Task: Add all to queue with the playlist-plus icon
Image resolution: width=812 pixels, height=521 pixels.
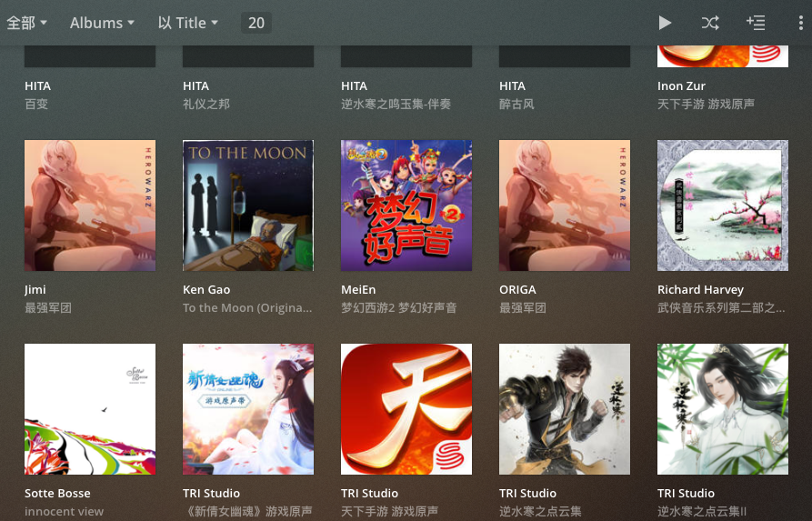Action: (756, 23)
